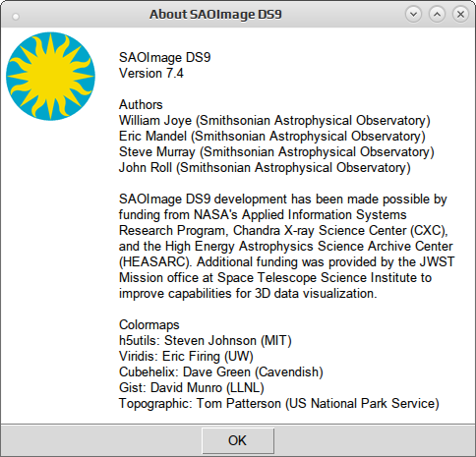Click the 'Version 7.4' text
Image resolution: width=476 pixels, height=457 pixels.
pos(151,73)
